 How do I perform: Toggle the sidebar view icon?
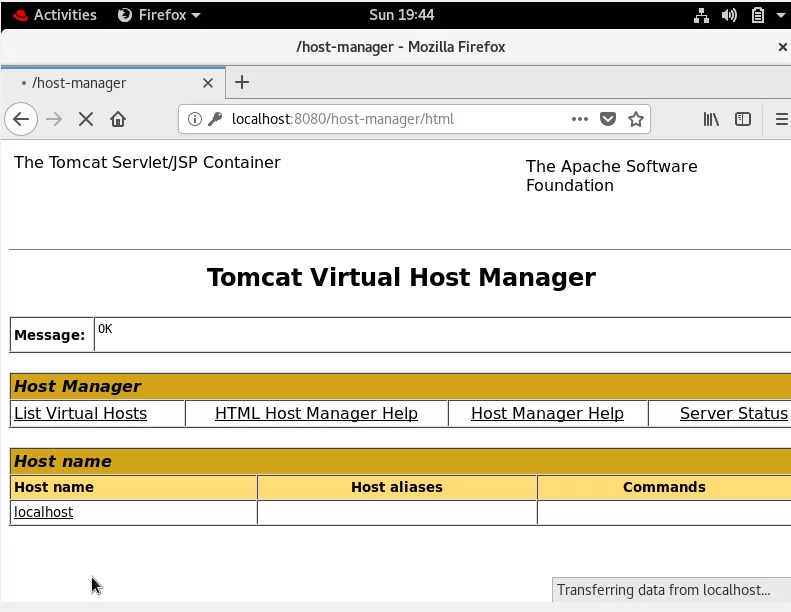point(743,119)
